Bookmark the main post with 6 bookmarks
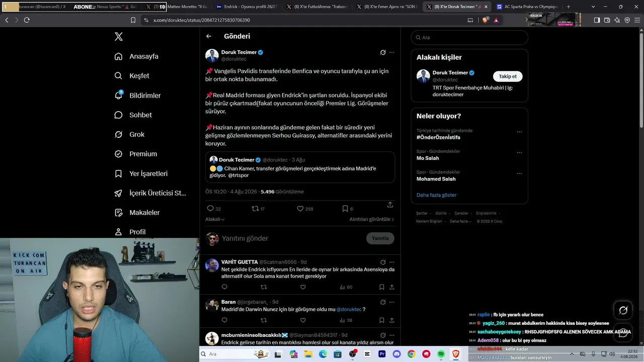This screenshot has width=644, height=362. point(347,209)
